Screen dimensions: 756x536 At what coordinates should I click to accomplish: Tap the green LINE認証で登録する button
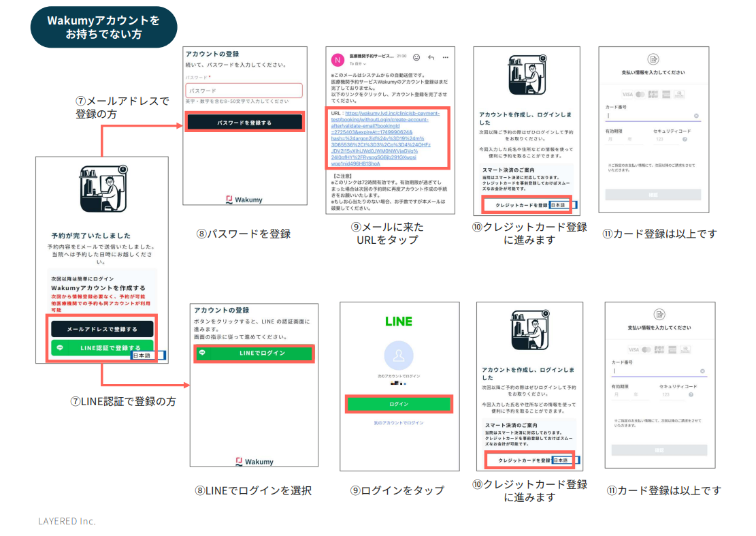click(x=102, y=347)
